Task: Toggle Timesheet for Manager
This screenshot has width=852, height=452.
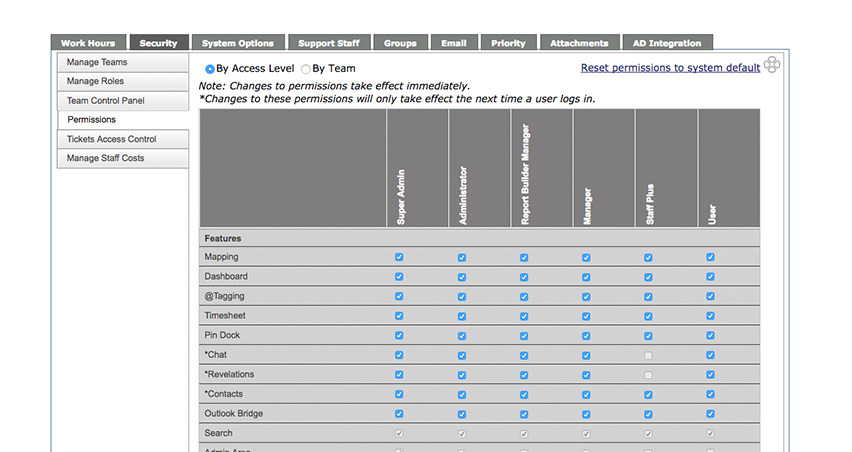Action: [586, 316]
